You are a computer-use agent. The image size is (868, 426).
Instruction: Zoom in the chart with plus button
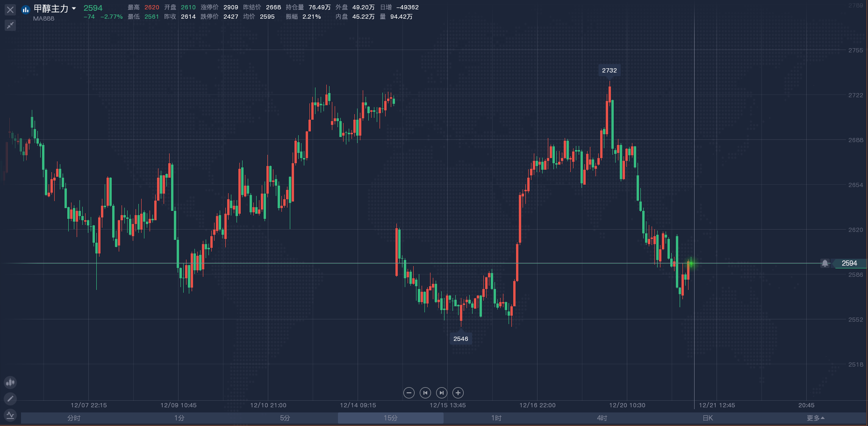(x=458, y=393)
